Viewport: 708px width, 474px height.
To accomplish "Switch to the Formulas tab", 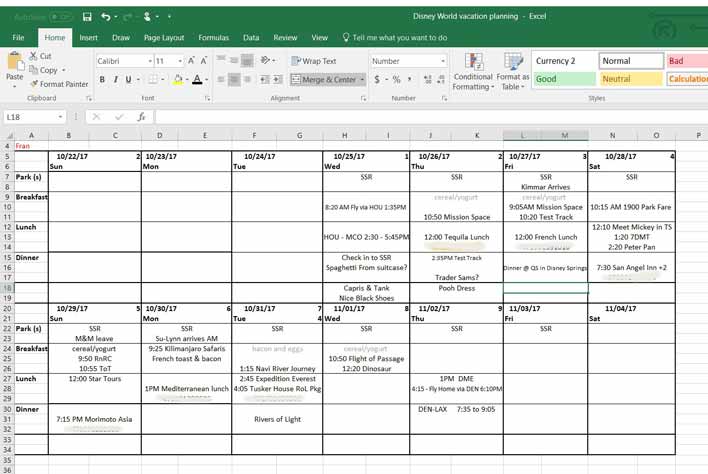I will (214, 37).
